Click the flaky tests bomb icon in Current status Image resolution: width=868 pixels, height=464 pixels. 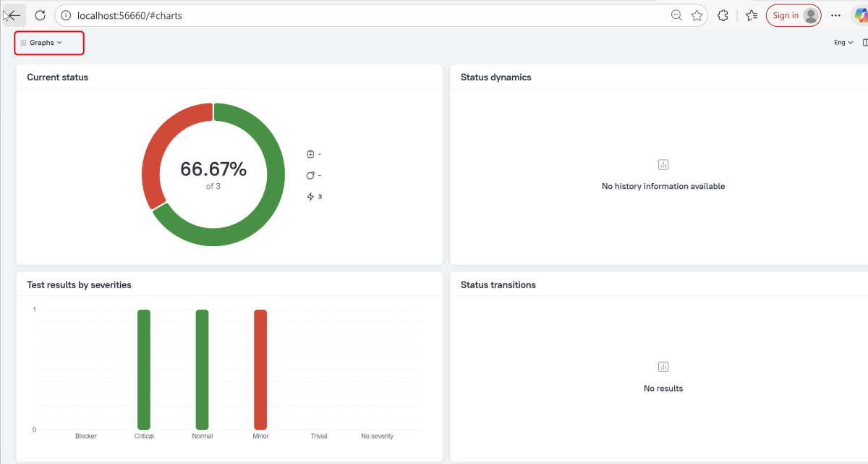coord(310,175)
